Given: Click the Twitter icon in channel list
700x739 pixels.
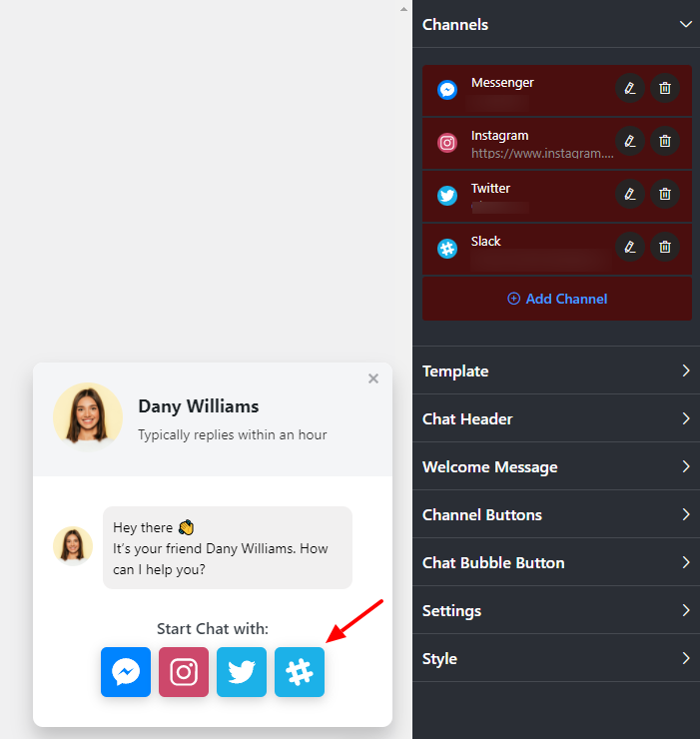Looking at the screenshot, I should coord(447,195).
